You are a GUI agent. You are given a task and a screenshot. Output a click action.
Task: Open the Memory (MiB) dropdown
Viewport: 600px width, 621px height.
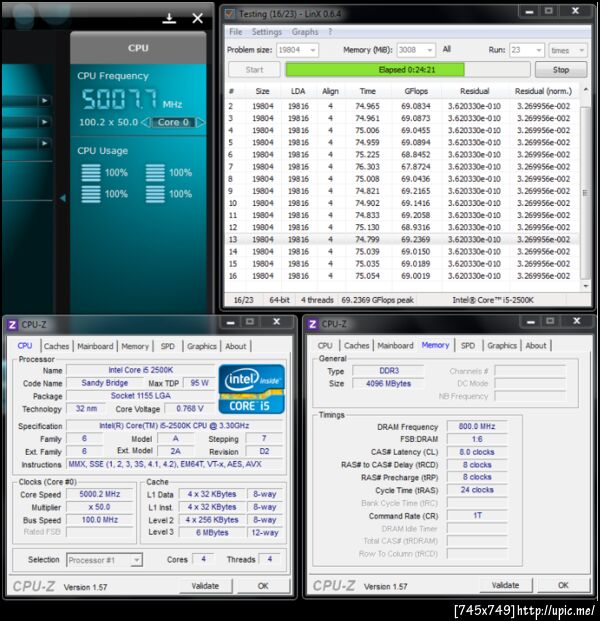416,50
